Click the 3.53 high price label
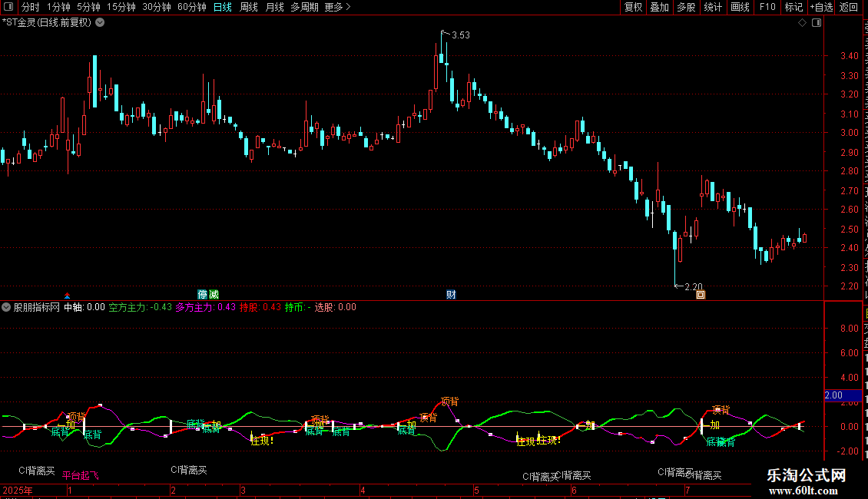Screen dimensions: 868x499 pyautogui.click(x=461, y=35)
